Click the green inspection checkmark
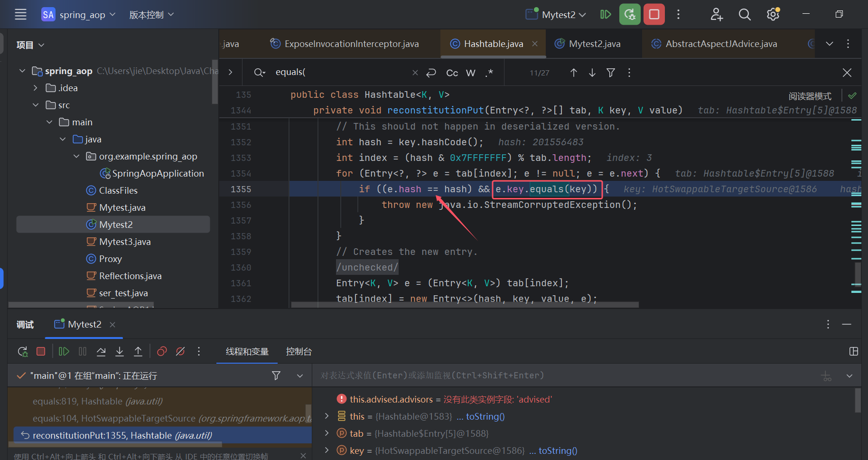This screenshot has height=460, width=868. point(852,95)
